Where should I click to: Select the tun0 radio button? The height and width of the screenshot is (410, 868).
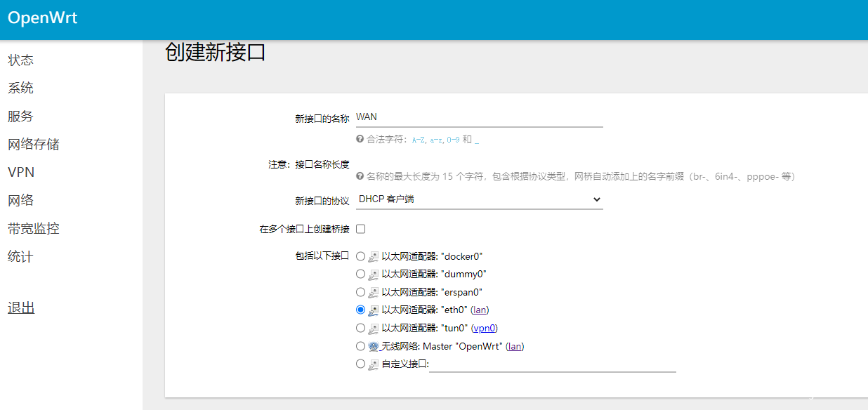tap(361, 328)
